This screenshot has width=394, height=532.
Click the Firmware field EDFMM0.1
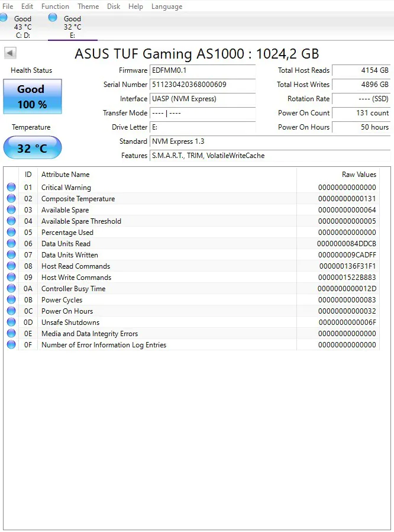click(x=202, y=70)
